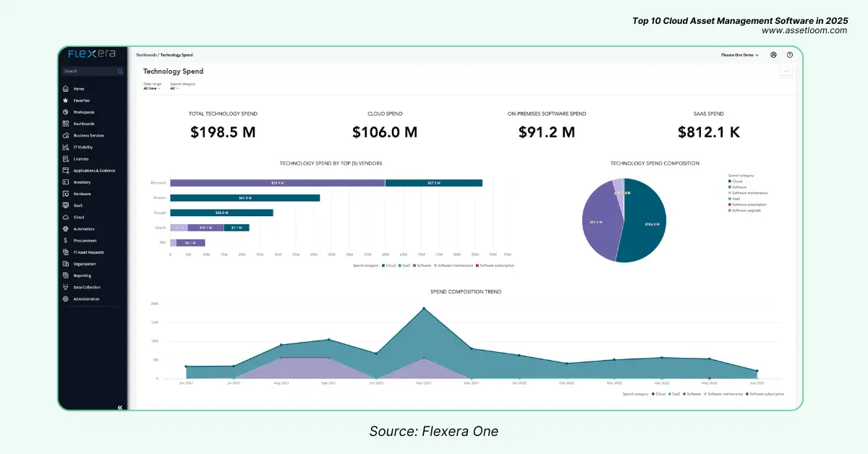Click the help question mark icon

pos(789,55)
